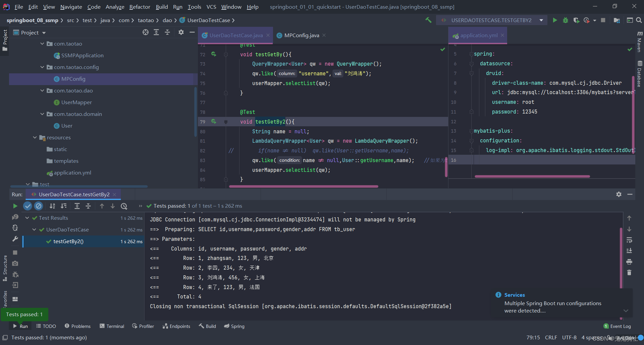Close the UserDaoTestCase.testGetBy2 run tab
Viewport: 644px width, 345px height.
tap(114, 194)
